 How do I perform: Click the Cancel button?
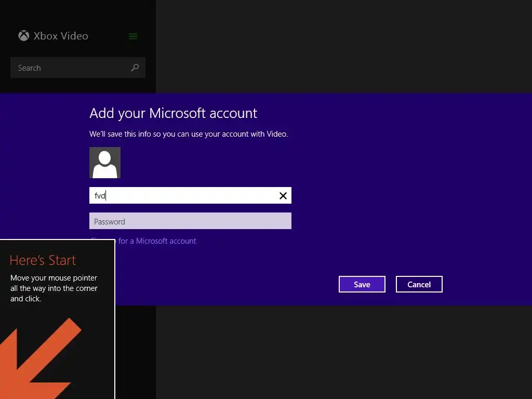(x=419, y=284)
